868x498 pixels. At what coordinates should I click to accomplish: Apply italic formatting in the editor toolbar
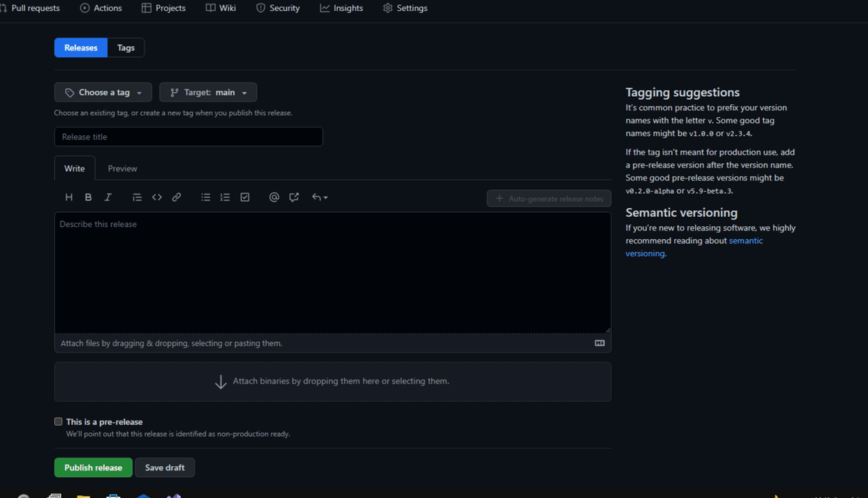click(108, 197)
